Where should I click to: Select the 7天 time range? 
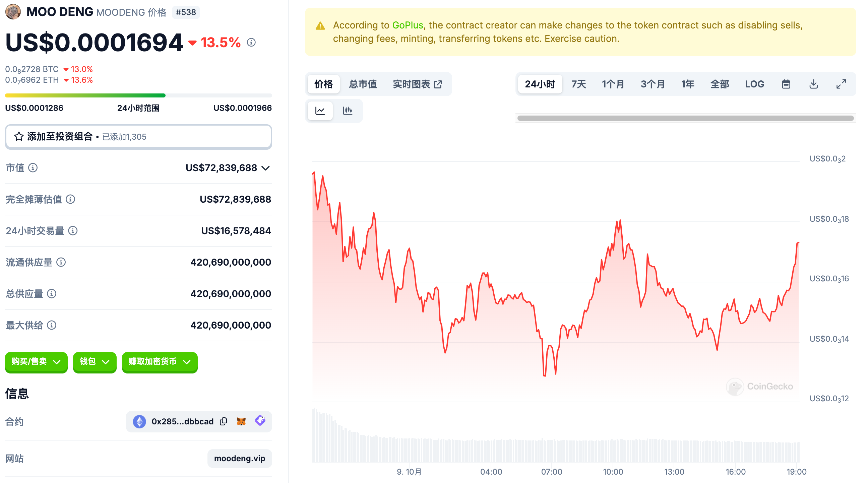pos(578,84)
